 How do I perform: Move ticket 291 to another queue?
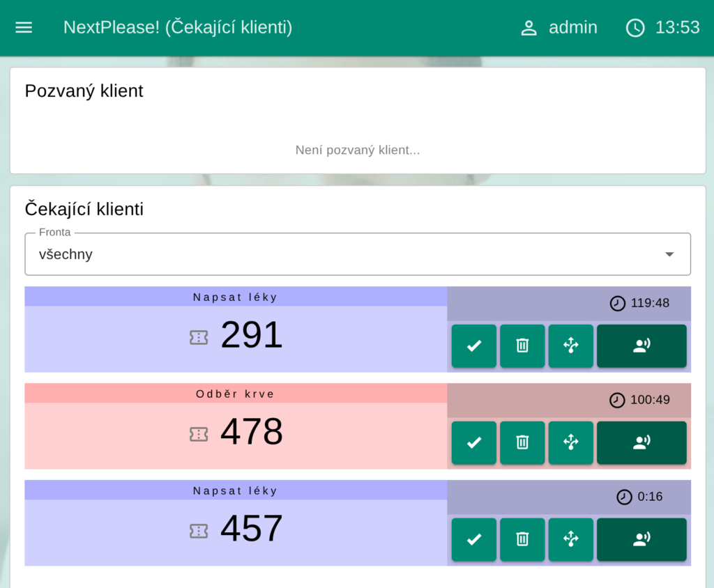(571, 346)
